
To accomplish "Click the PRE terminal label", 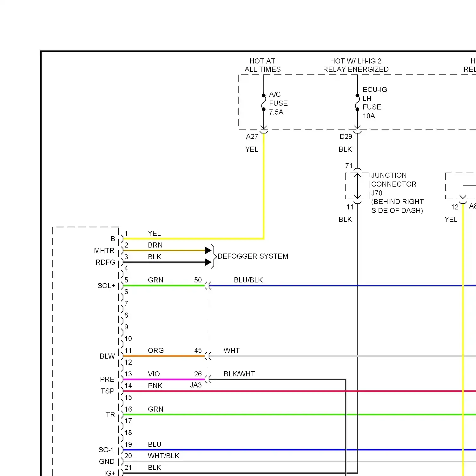I will 107,379.
